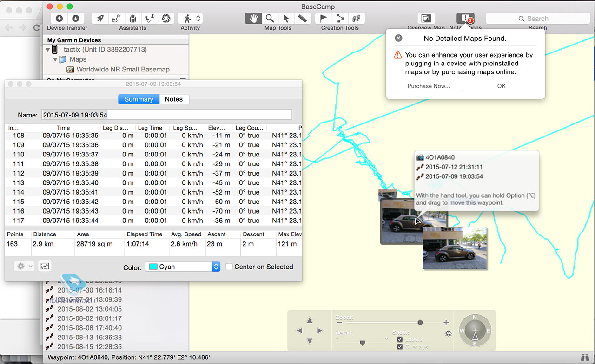Open Notifications with red badge

(x=465, y=19)
